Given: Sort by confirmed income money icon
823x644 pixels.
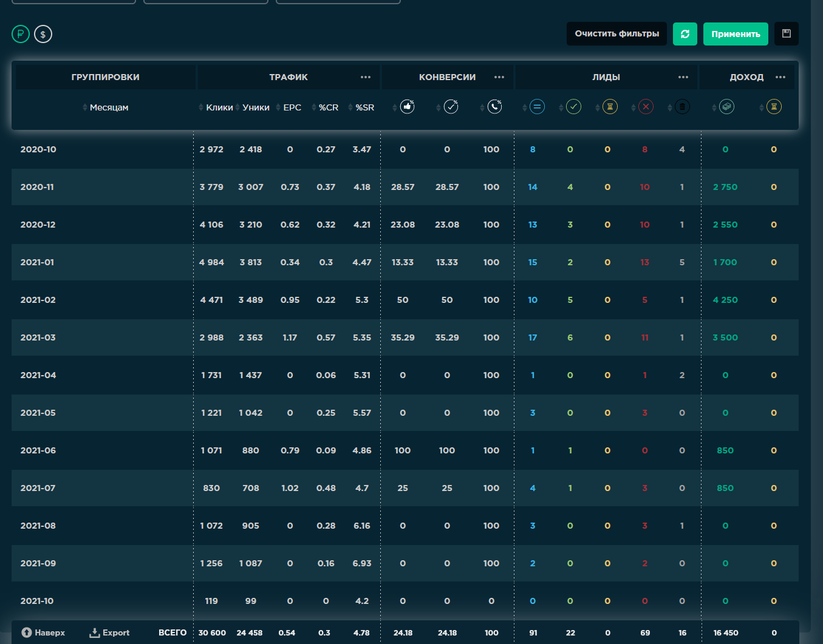Looking at the screenshot, I should (x=726, y=107).
